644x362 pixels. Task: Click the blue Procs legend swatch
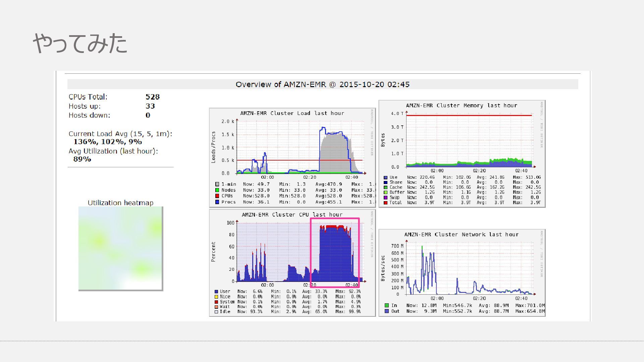click(217, 202)
